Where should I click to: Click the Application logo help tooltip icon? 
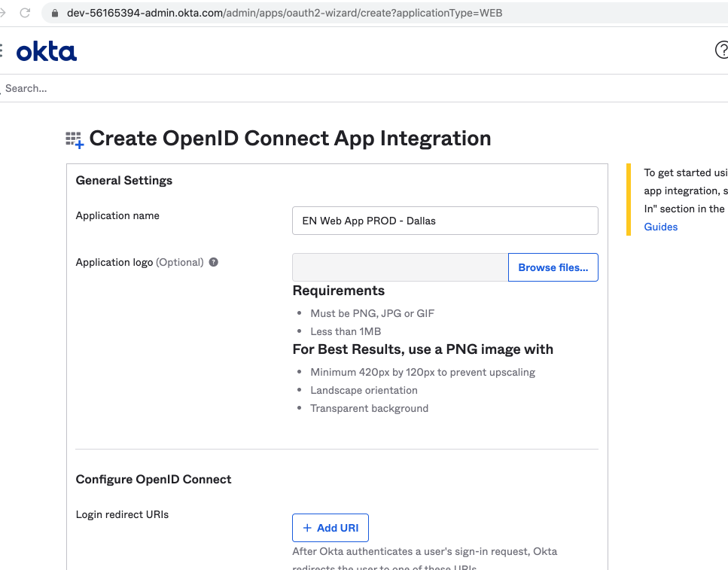tap(214, 263)
